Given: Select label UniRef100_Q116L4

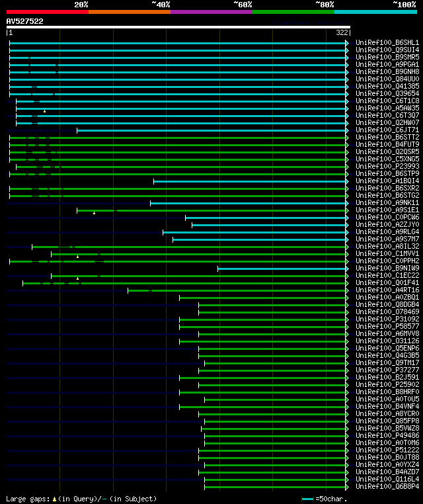Looking at the screenshot, I should [387, 479].
